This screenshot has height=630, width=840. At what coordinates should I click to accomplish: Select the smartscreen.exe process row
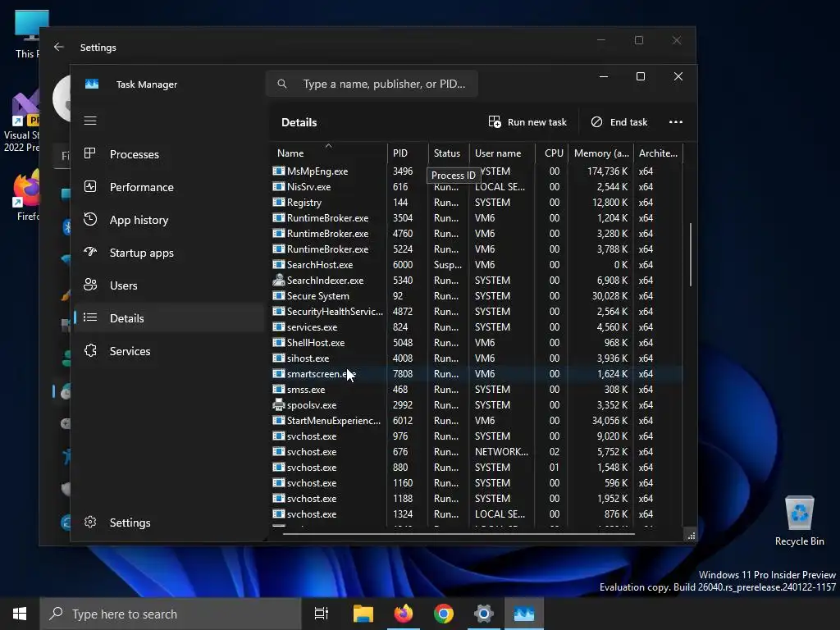(x=477, y=373)
